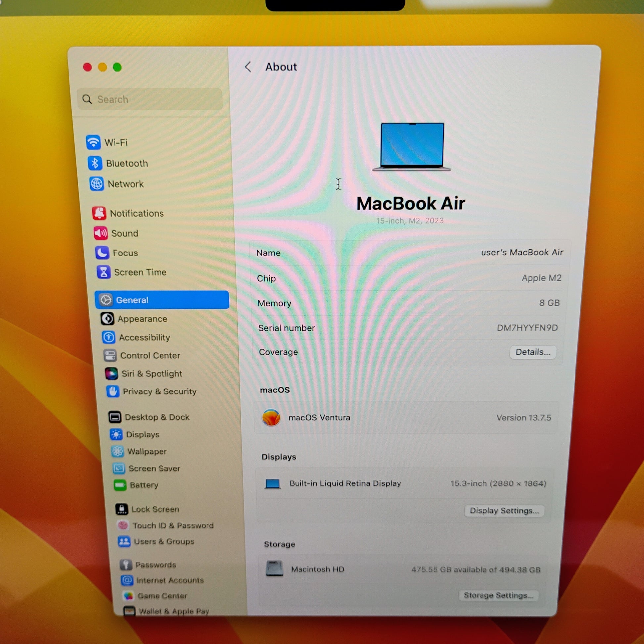Click Version 13.7.5 text
The image size is (644, 644).
(524, 418)
